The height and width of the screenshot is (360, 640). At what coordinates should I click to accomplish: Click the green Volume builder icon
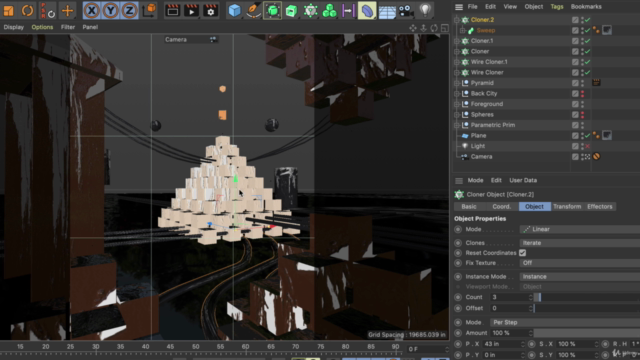329,10
